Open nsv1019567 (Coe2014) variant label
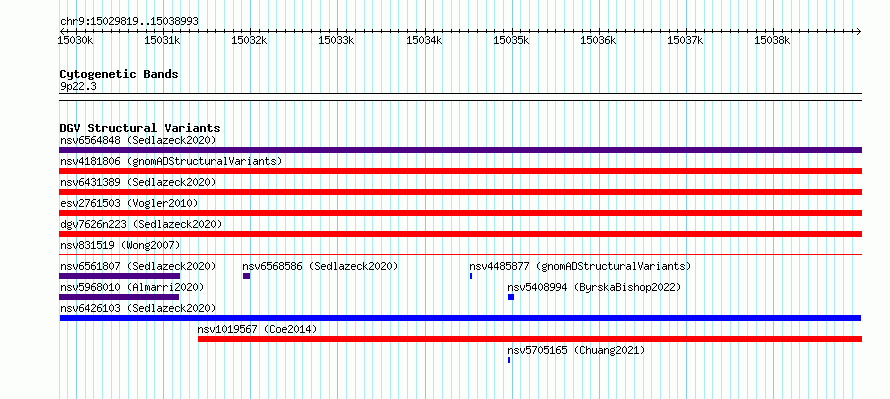The image size is (890, 399). (257, 329)
